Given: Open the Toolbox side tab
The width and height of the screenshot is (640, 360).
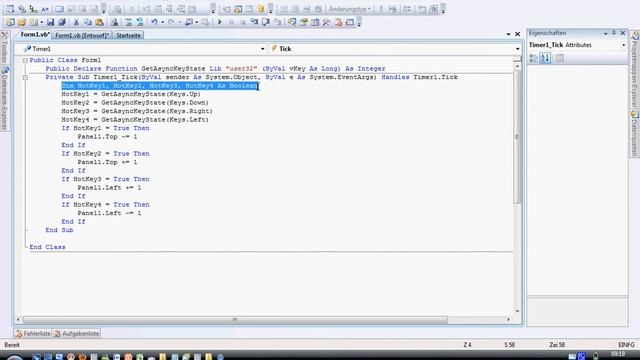Looking at the screenshot, I should pos(4,48).
